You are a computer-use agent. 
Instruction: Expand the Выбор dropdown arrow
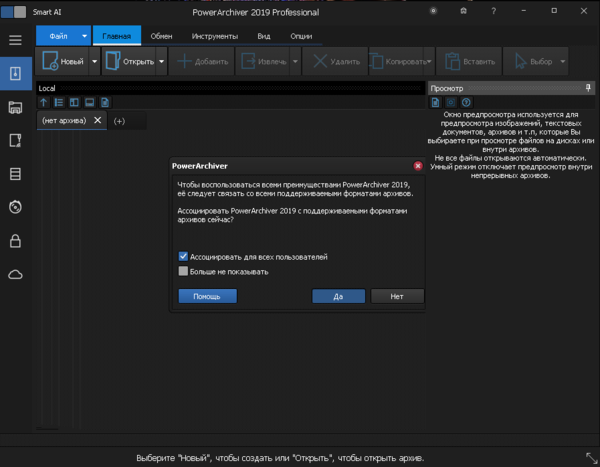[x=562, y=61]
